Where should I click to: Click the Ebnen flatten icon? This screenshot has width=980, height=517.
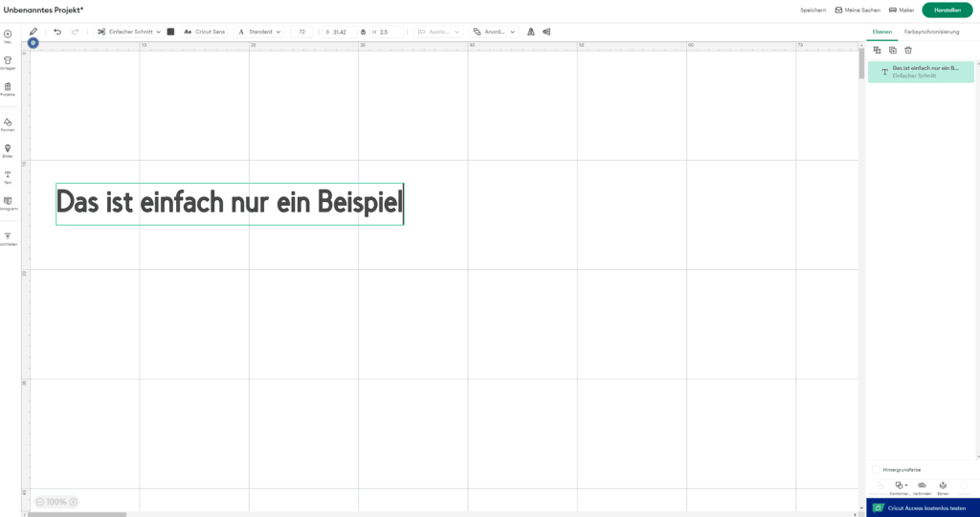coord(943,487)
